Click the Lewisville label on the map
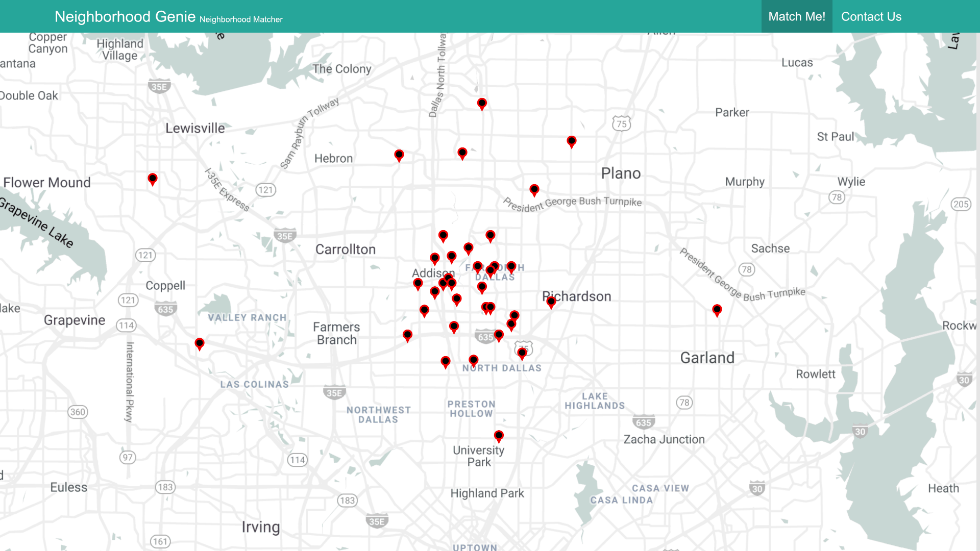980x551 pixels. 194,128
